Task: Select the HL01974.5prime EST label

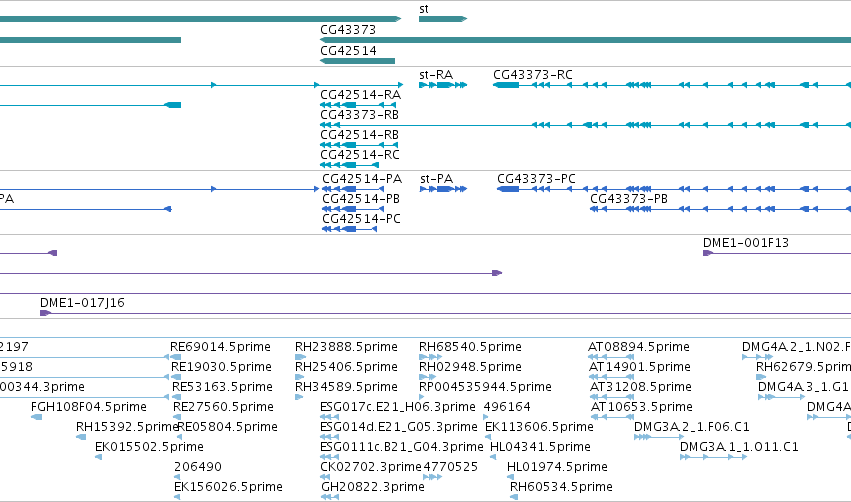Action: pos(557,467)
